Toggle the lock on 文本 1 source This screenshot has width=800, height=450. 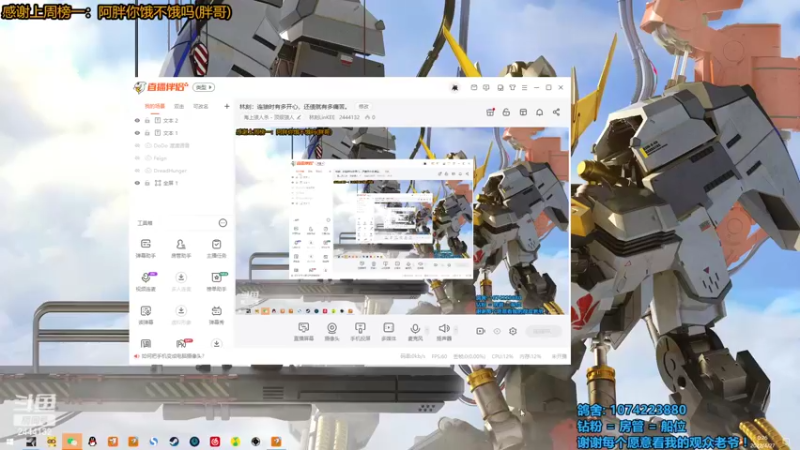click(147, 133)
